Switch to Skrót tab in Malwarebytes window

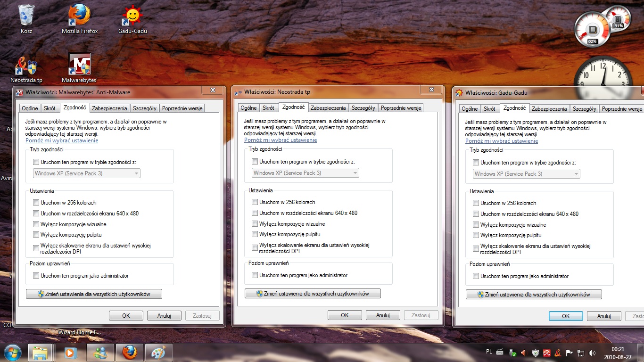click(x=50, y=108)
